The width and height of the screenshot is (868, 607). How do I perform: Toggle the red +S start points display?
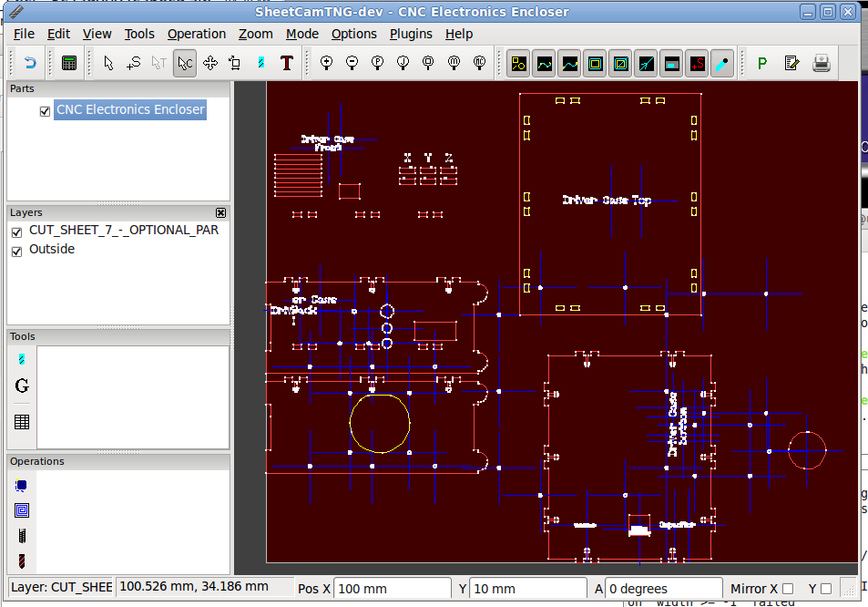pos(697,64)
